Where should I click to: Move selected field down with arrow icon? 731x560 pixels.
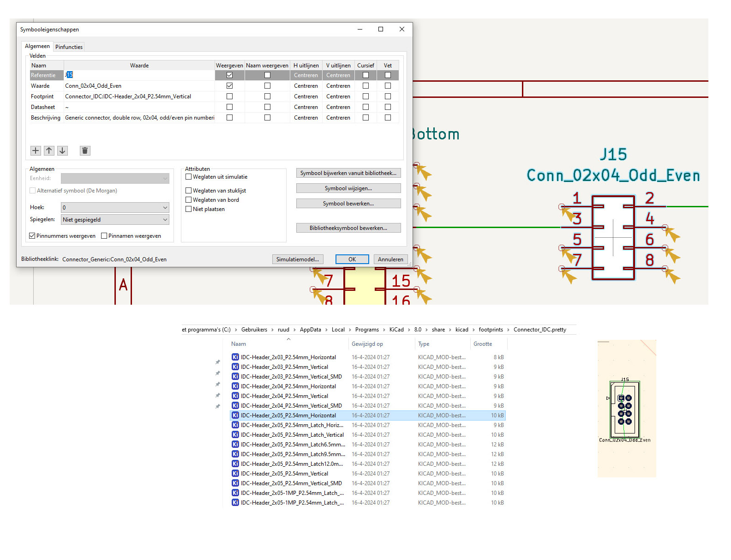click(62, 151)
